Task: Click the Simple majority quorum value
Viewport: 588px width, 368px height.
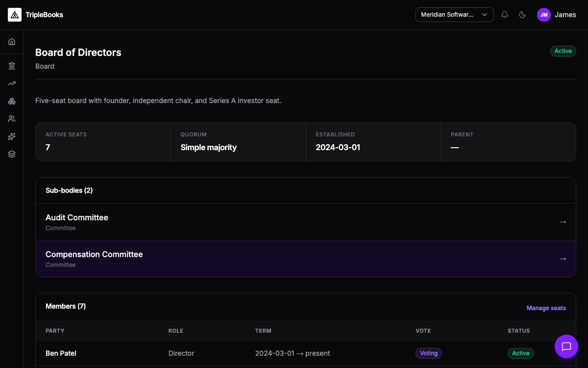Action: point(209,147)
